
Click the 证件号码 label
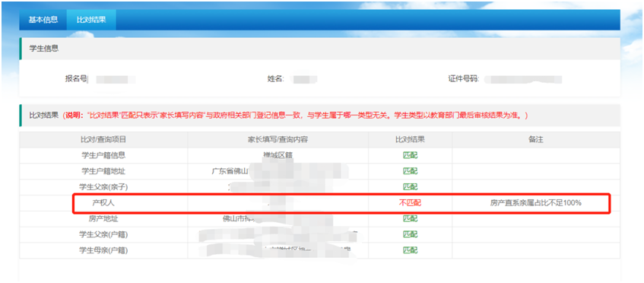(464, 79)
